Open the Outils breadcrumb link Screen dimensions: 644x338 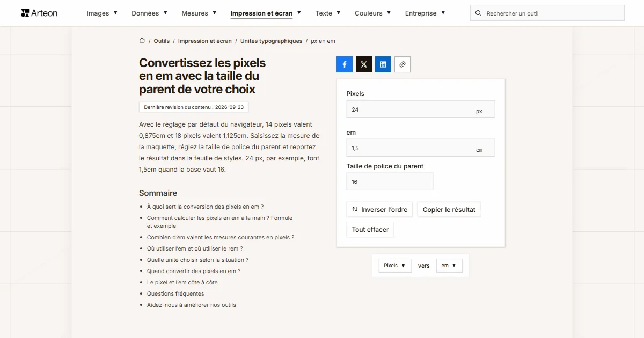point(162,41)
